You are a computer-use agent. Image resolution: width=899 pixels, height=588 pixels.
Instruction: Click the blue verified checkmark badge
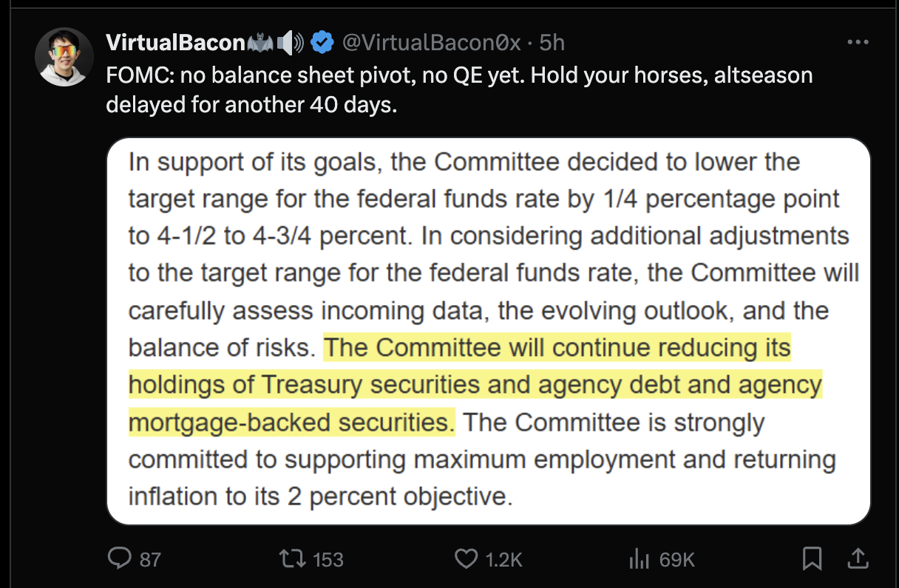320,43
